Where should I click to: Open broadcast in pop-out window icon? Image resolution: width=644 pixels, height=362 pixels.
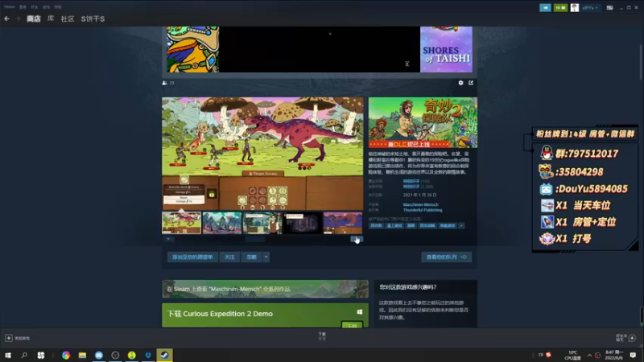click(x=471, y=83)
